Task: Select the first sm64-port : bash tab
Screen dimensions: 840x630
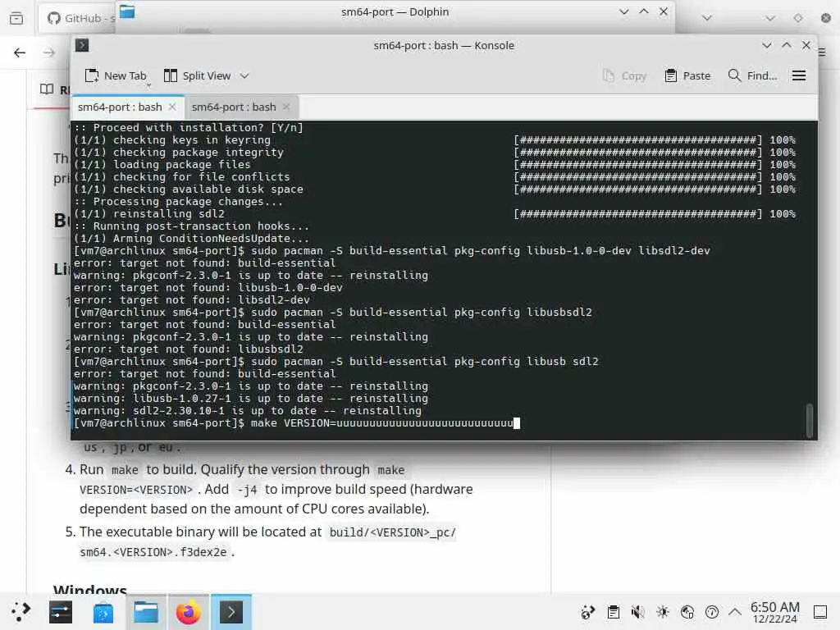Action: point(127,107)
